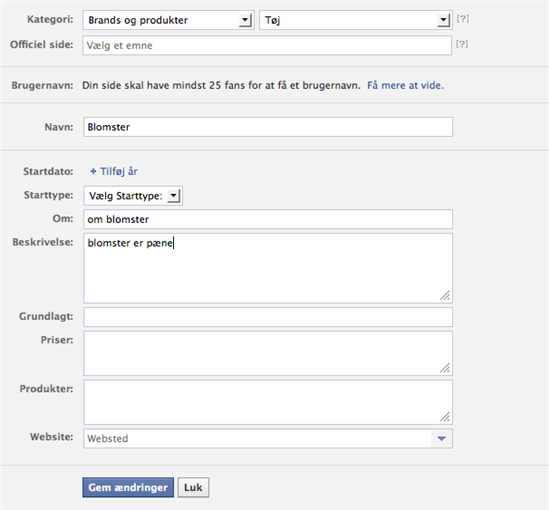
Task: Click into the Websted website input
Action: (x=257, y=438)
